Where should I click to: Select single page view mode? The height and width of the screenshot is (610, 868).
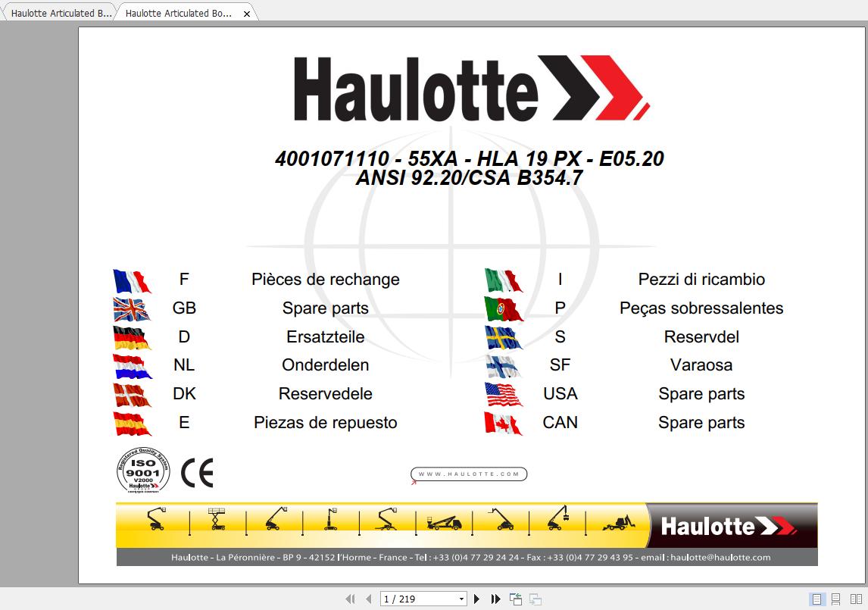click(816, 599)
